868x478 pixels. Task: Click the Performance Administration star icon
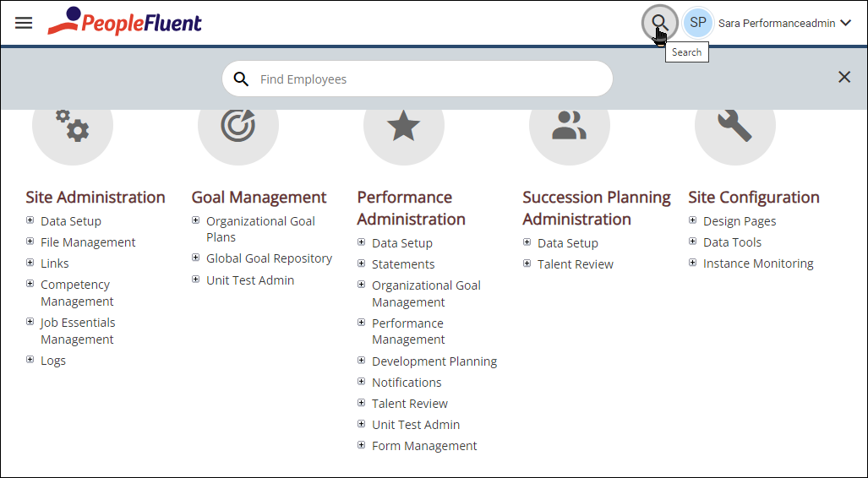(x=403, y=126)
